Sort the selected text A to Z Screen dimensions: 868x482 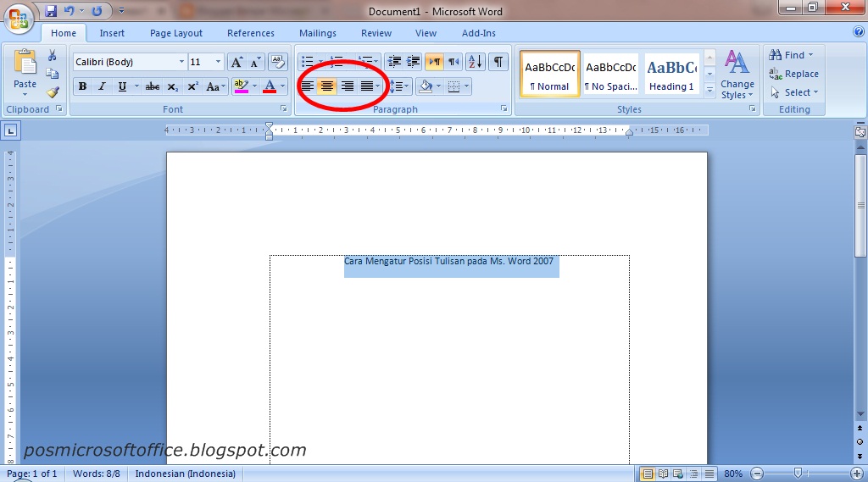[475, 62]
